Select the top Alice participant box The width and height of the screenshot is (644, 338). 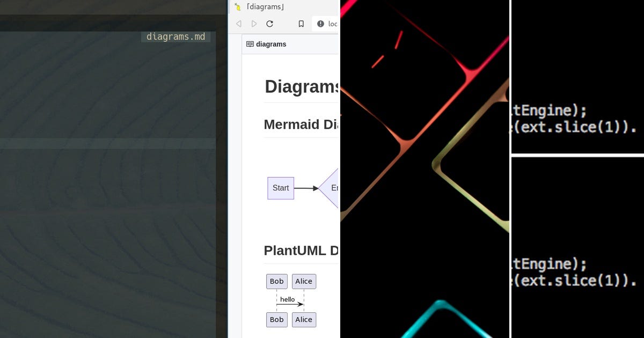tap(304, 281)
